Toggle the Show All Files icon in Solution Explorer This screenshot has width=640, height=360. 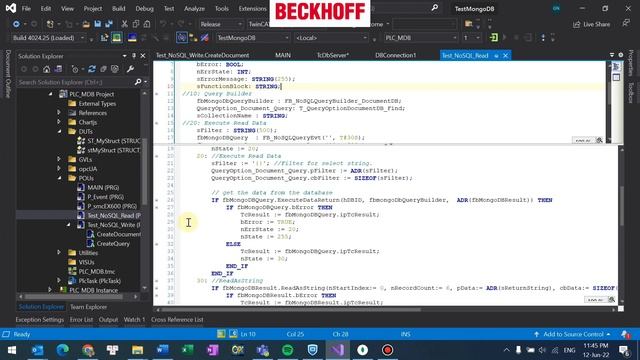coord(115,69)
